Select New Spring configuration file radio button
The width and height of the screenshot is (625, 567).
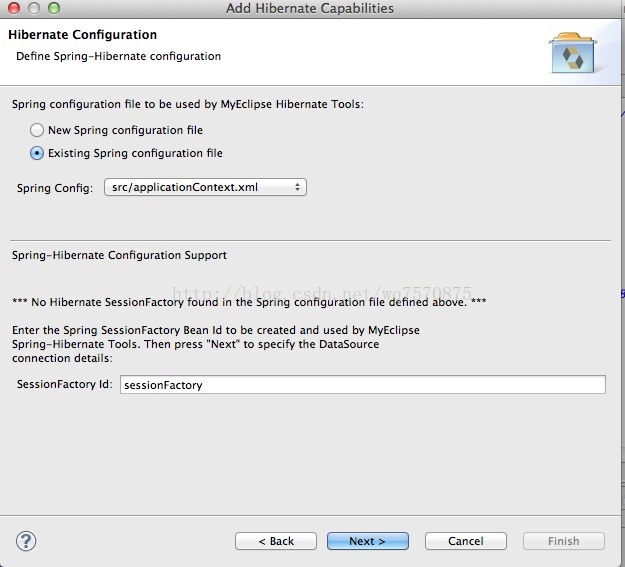tap(37, 130)
